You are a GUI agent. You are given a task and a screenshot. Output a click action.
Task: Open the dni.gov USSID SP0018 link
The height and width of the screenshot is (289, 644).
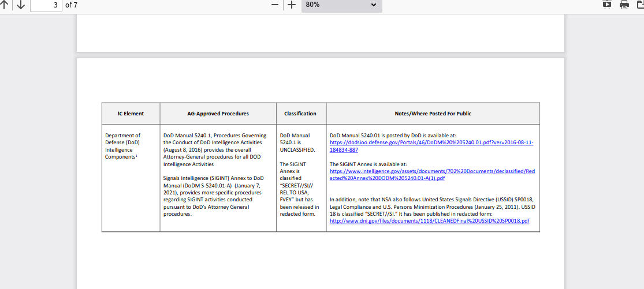[430, 221]
